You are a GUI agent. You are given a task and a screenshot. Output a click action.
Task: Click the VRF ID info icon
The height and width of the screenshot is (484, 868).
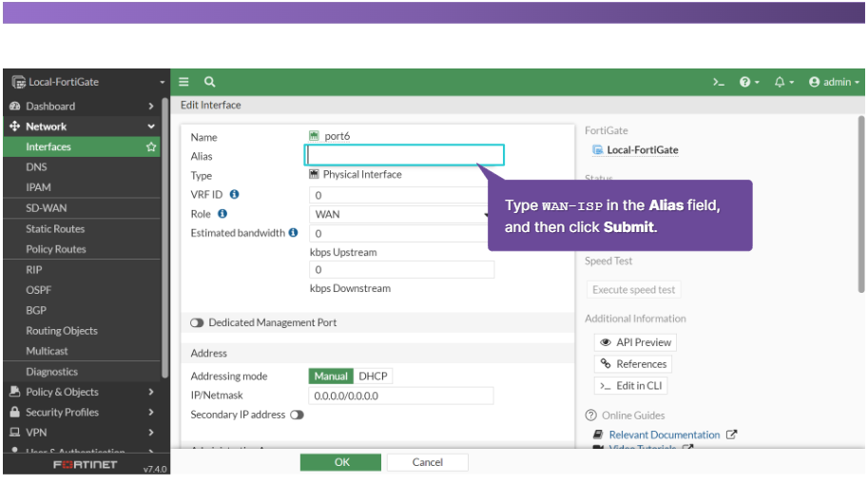coord(234,194)
